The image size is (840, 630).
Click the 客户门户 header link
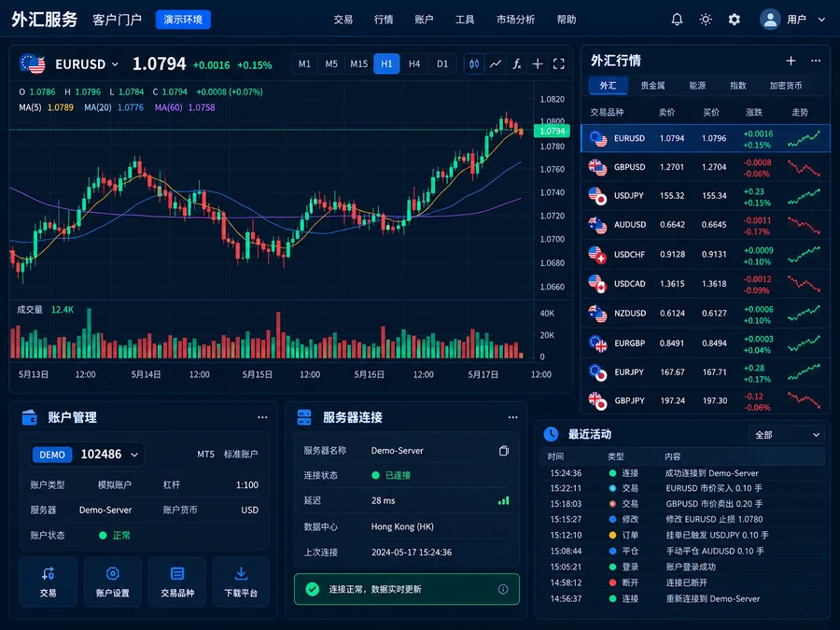[117, 20]
